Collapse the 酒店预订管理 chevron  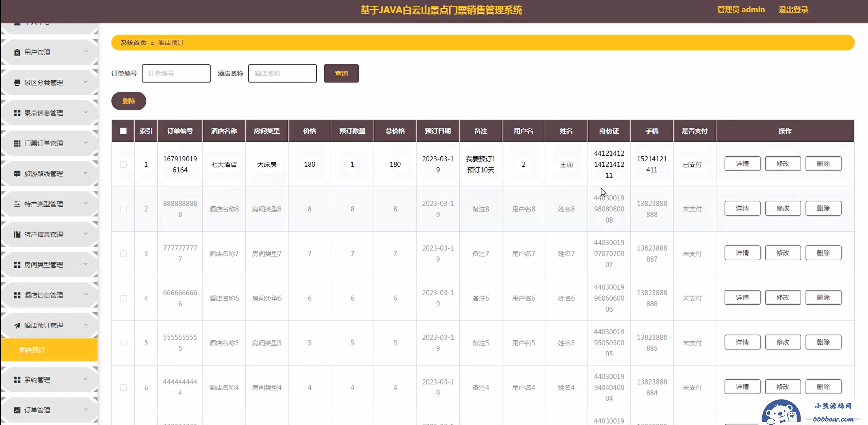pyautogui.click(x=86, y=325)
